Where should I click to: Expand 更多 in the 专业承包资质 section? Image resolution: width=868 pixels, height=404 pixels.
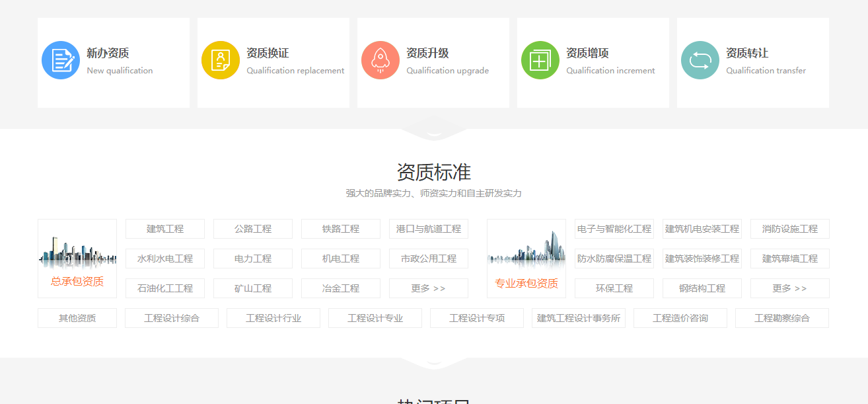[789, 288]
